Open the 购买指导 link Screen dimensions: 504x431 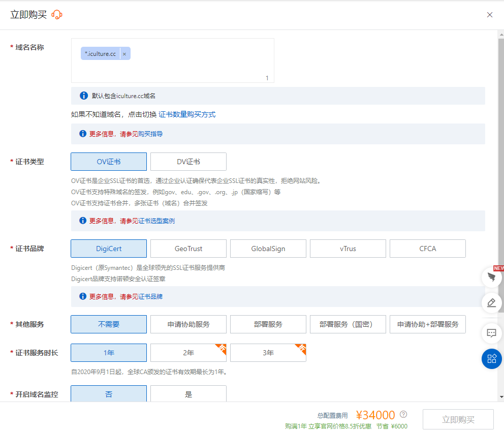(150, 134)
